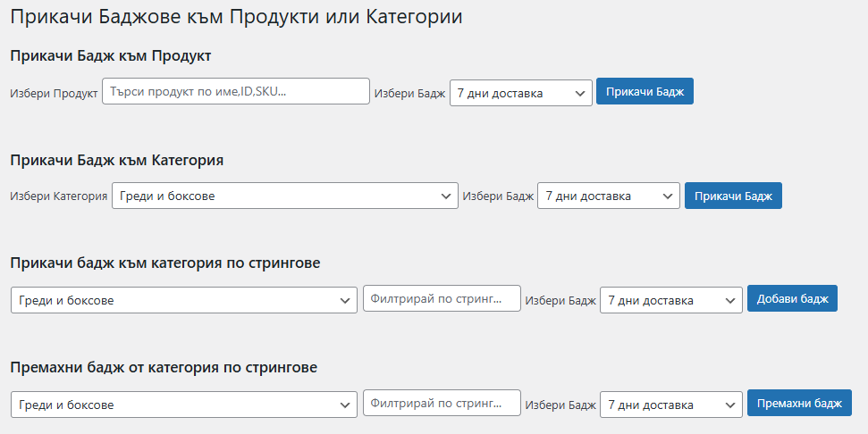Viewport: 868px width, 434px height.
Task: Click the Премахни бадж от категория по стрингове heading
Action: (x=164, y=368)
